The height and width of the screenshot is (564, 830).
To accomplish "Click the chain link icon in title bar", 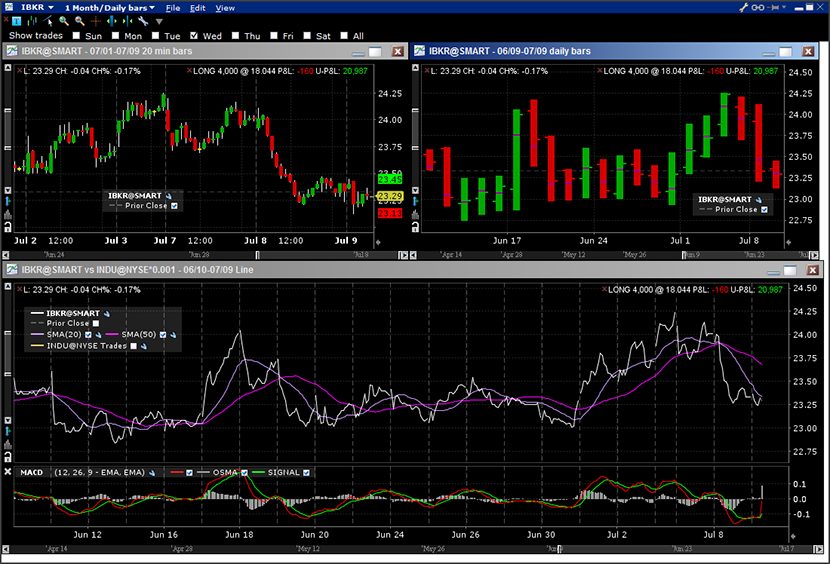I will 758,7.
